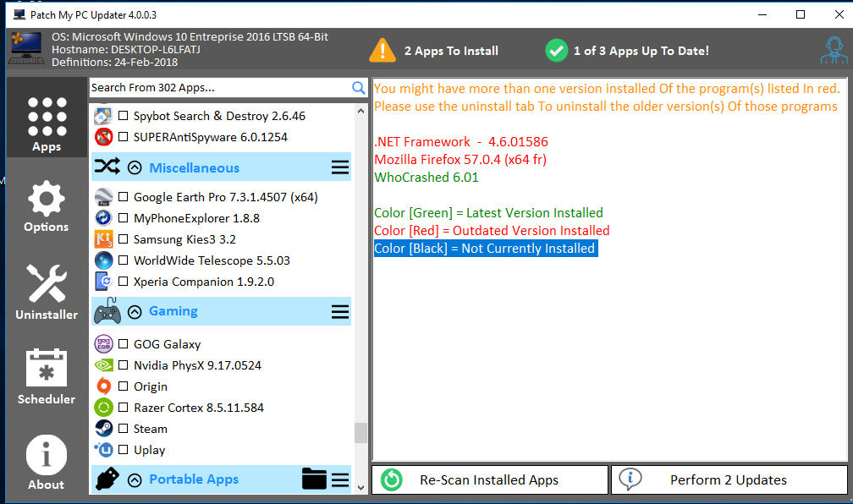
Task: Check the WorldWide Telescope checkbox
Action: pyautogui.click(x=124, y=260)
